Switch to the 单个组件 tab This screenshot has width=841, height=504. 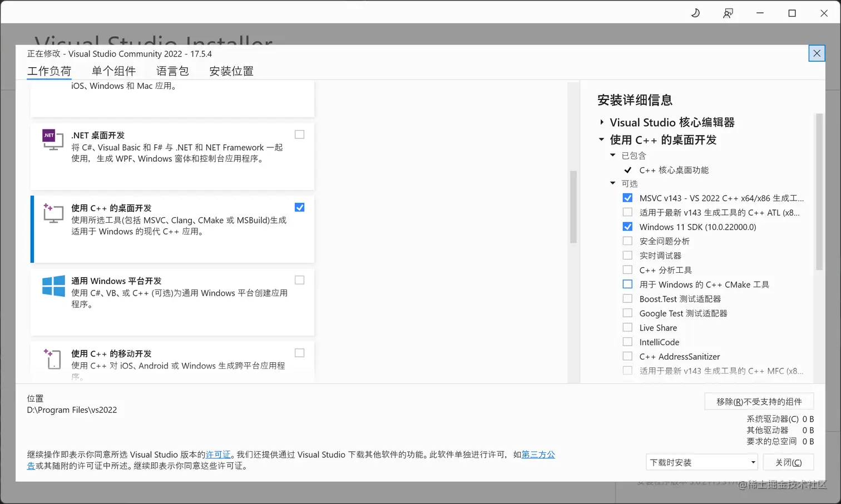(x=114, y=71)
